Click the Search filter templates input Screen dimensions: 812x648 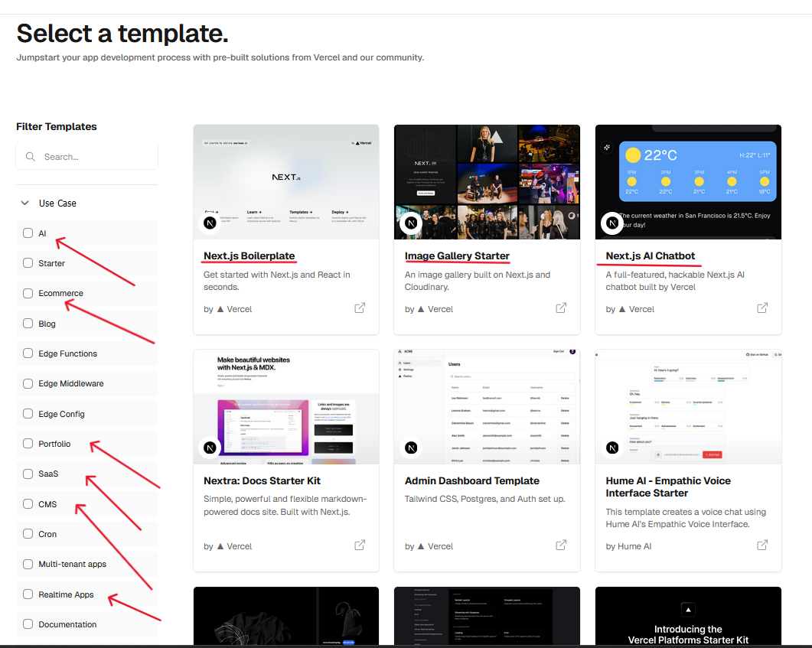87,156
